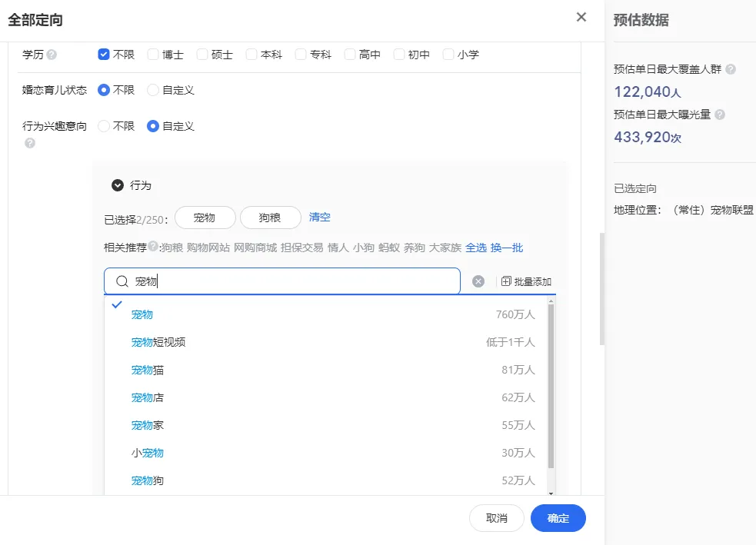Click the magnifier icon in the behavior search box

pos(122,281)
